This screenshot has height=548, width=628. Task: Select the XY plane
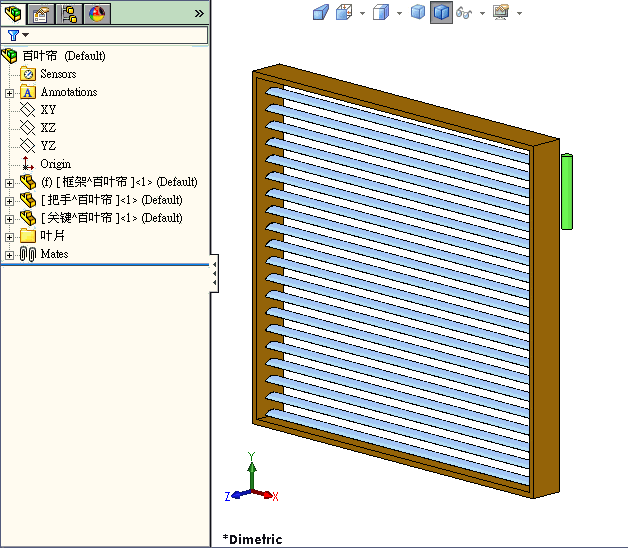coord(48,110)
